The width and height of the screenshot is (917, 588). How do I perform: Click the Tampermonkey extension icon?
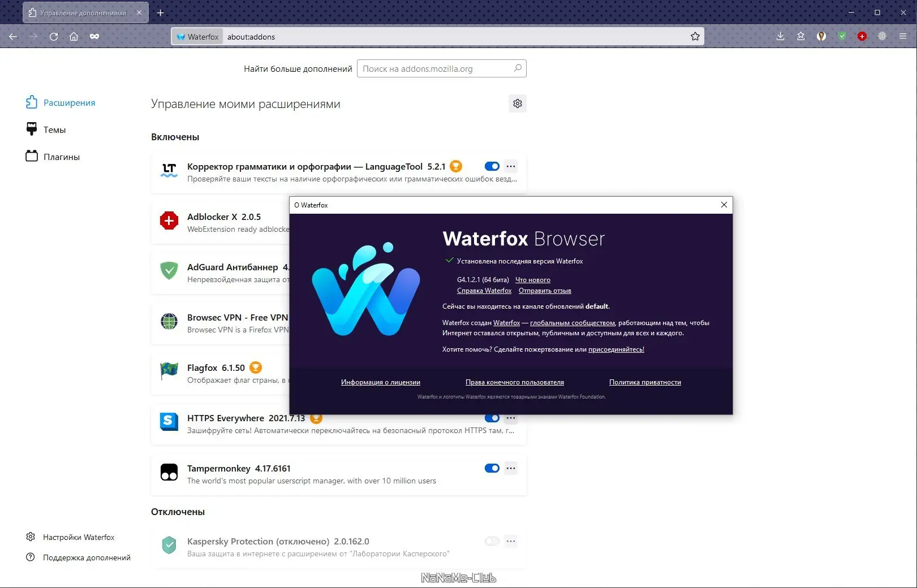coord(169,472)
